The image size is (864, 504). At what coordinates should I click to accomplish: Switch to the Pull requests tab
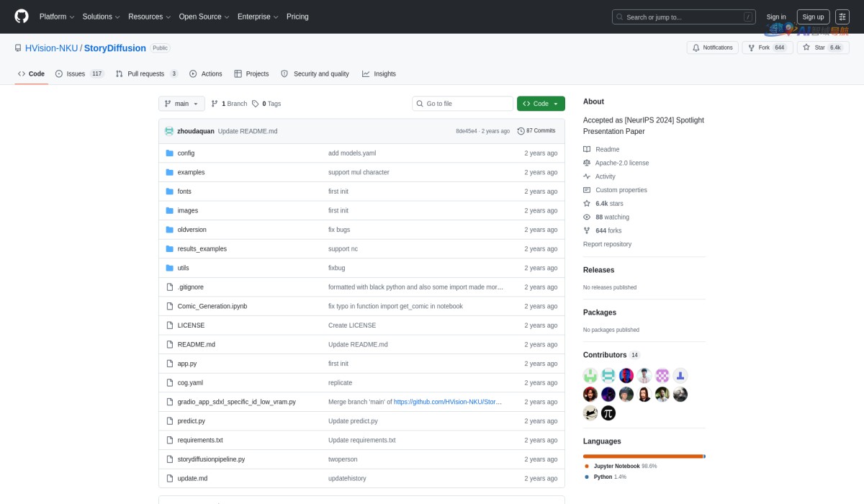pyautogui.click(x=147, y=73)
